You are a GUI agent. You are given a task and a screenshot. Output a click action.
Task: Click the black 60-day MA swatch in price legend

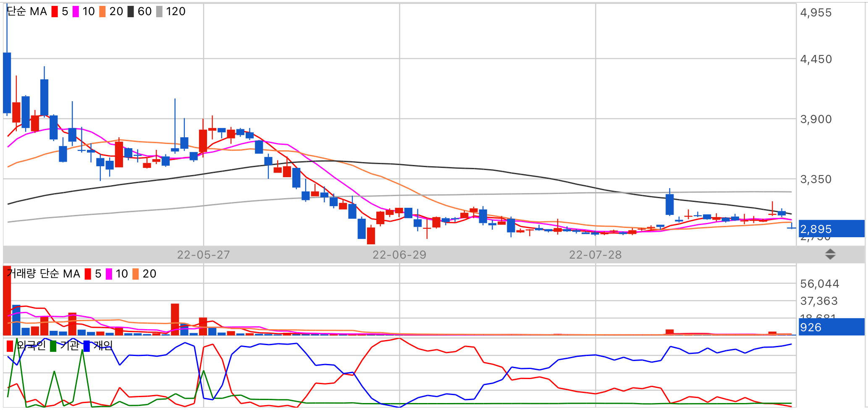[131, 12]
